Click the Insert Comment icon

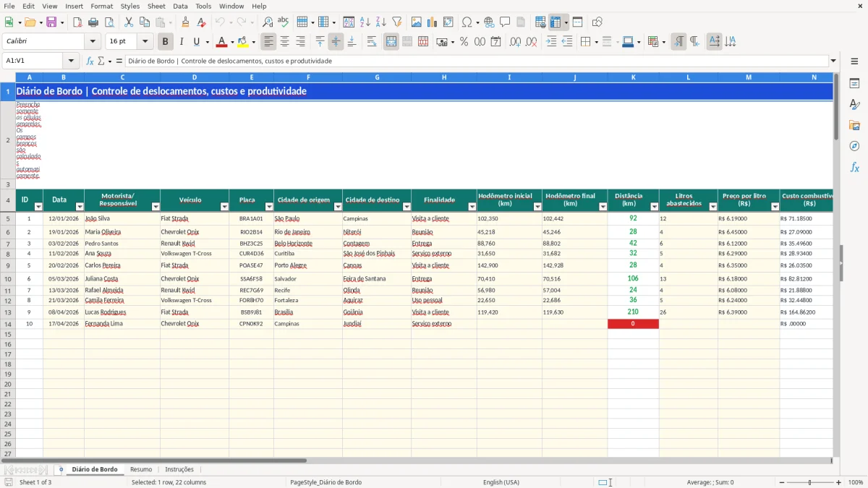coord(505,22)
